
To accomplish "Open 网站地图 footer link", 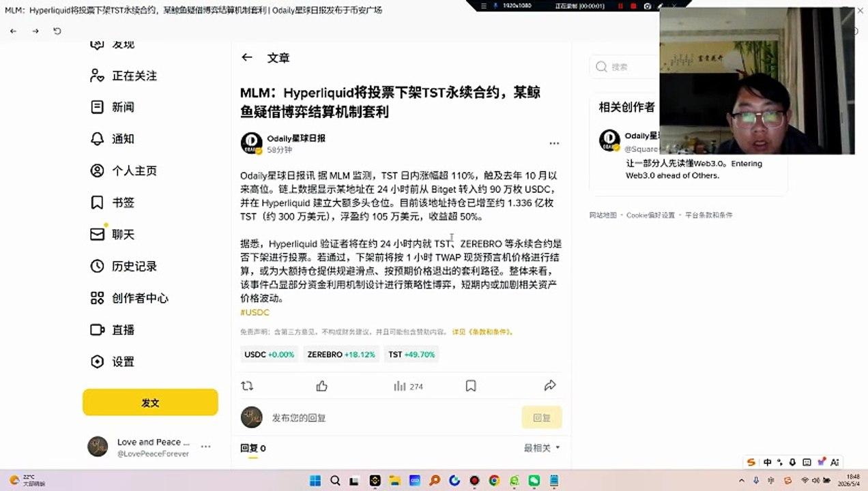I will tap(603, 215).
